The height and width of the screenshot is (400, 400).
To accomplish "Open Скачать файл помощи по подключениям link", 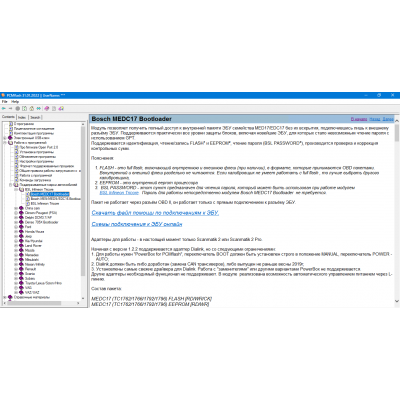I will [x=155, y=213].
